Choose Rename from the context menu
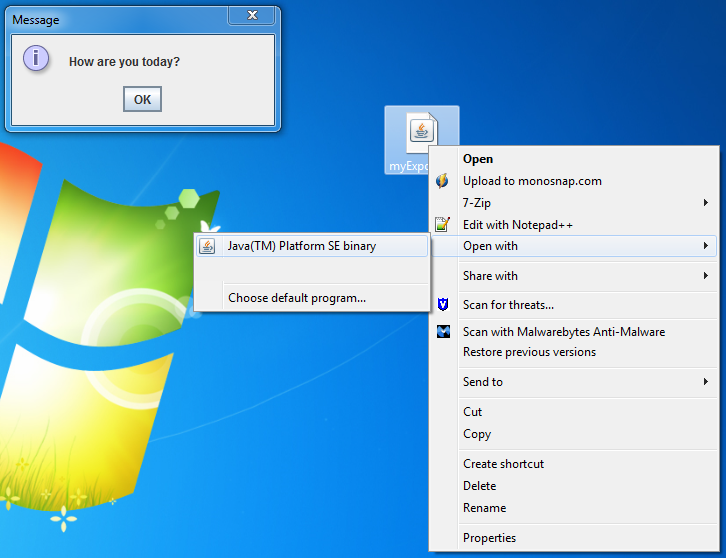Screen dimensions: 726x558 click(574, 508)
